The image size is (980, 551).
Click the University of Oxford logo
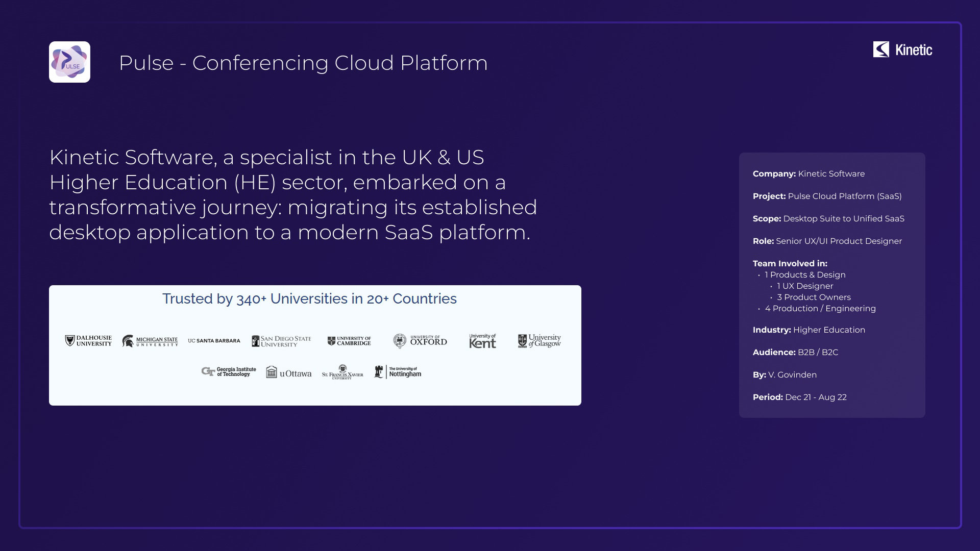pos(420,341)
